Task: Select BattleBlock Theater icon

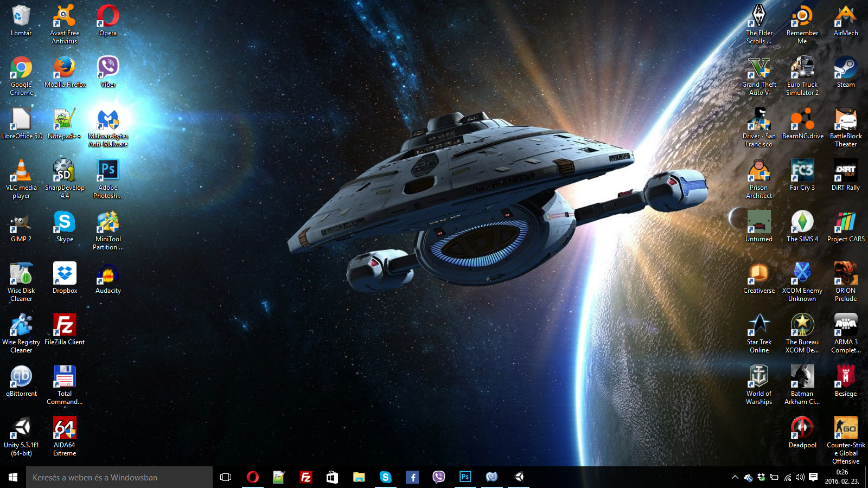Action: tap(846, 127)
